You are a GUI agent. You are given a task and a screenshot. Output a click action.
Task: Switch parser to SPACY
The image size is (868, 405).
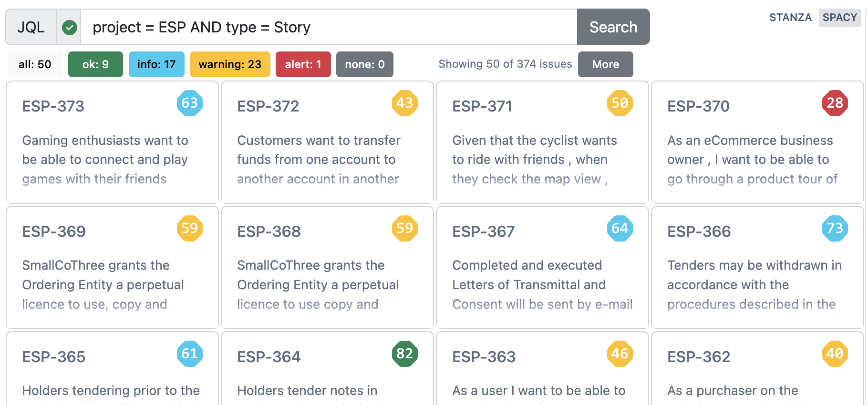(x=840, y=18)
